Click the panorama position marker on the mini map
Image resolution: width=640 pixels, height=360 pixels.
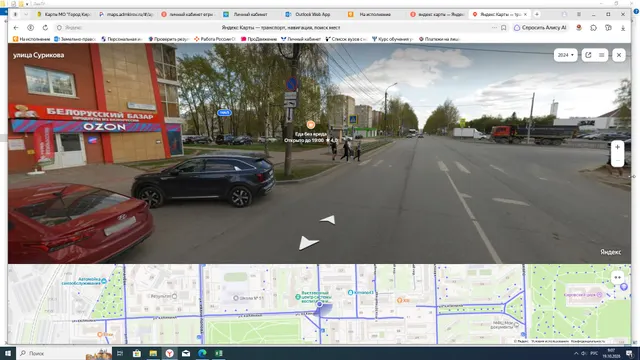coord(320,304)
